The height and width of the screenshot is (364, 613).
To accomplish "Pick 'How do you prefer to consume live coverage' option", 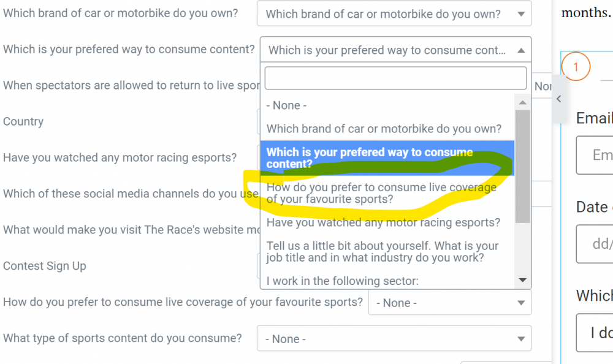I will [x=387, y=193].
